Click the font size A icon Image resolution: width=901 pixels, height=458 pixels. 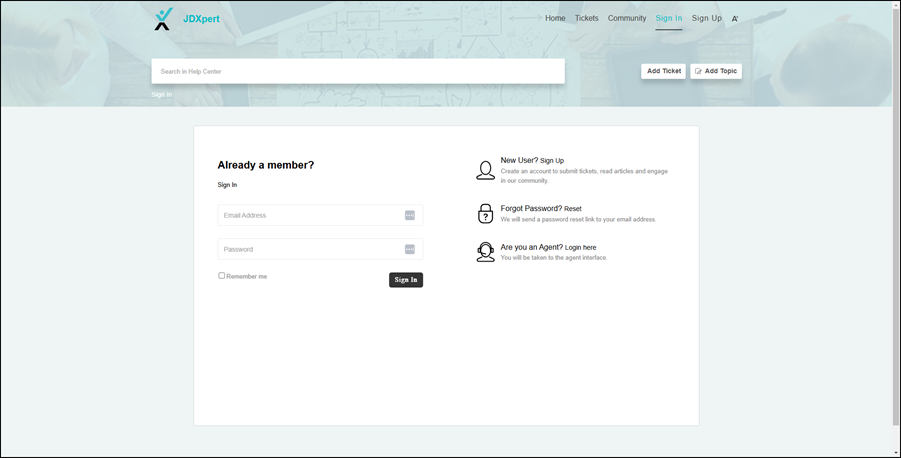pos(735,19)
